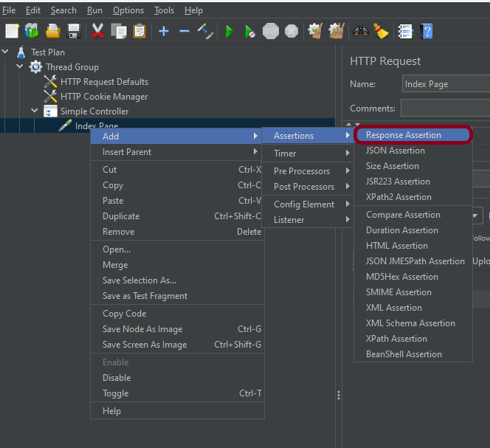Open the Options menu in menu bar
This screenshot has width=490, height=448.
pyautogui.click(x=128, y=10)
